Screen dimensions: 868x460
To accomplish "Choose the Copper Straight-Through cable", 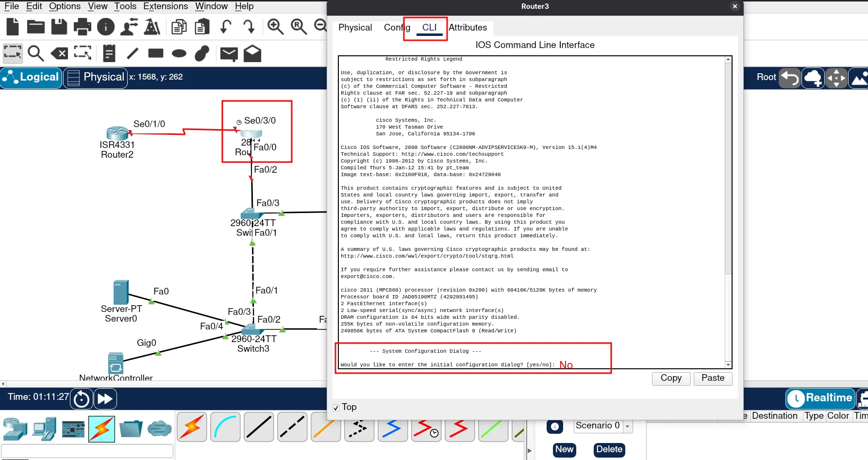I will 259,427.
